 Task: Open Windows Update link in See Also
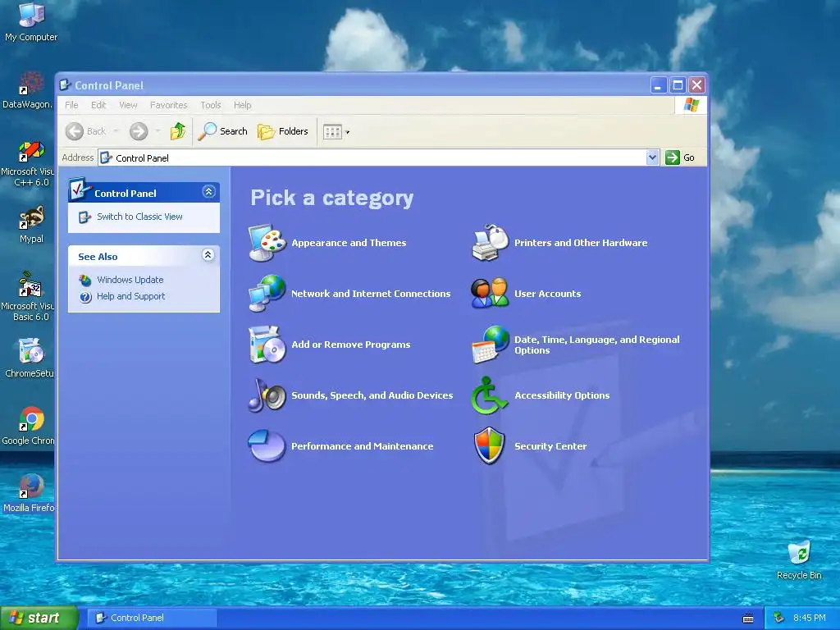click(x=130, y=280)
